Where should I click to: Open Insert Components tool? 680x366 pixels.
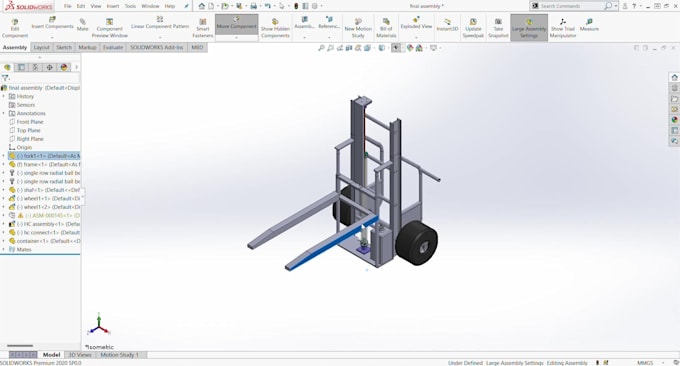coord(52,23)
